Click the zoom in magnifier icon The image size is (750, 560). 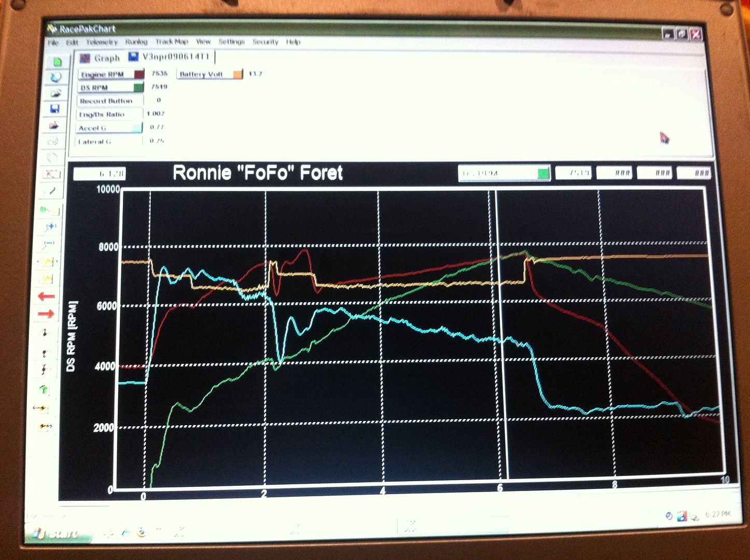(50, 227)
